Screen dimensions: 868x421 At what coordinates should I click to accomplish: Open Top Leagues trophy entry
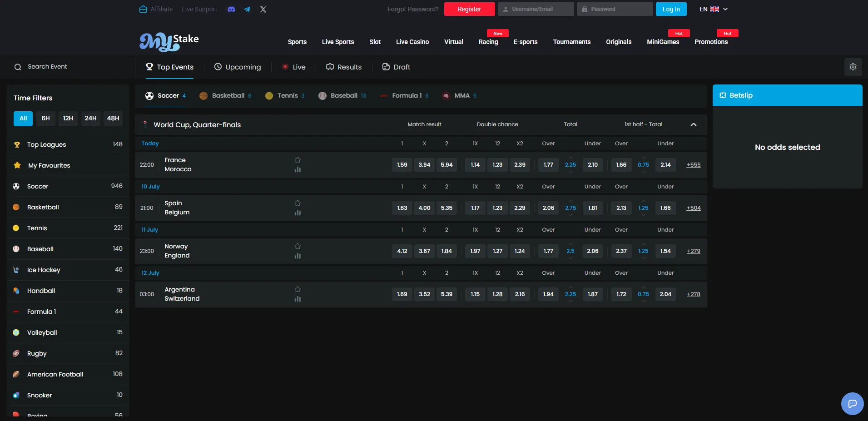click(x=68, y=144)
